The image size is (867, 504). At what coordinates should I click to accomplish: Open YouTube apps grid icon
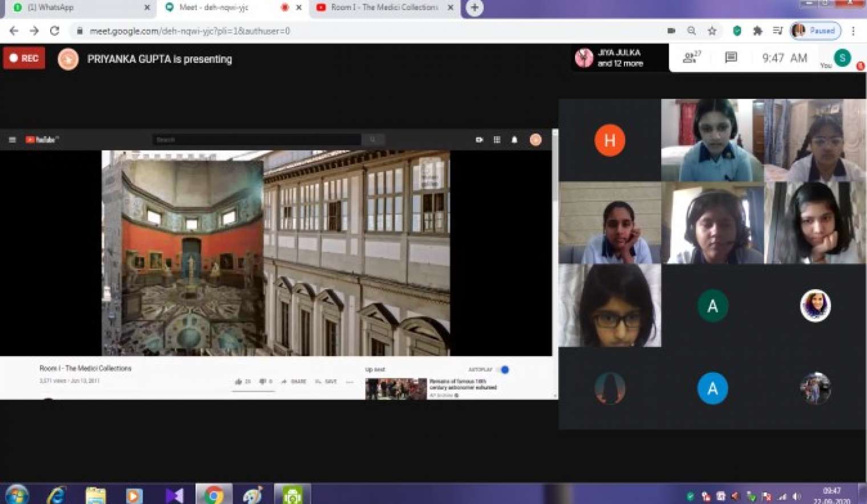point(497,140)
